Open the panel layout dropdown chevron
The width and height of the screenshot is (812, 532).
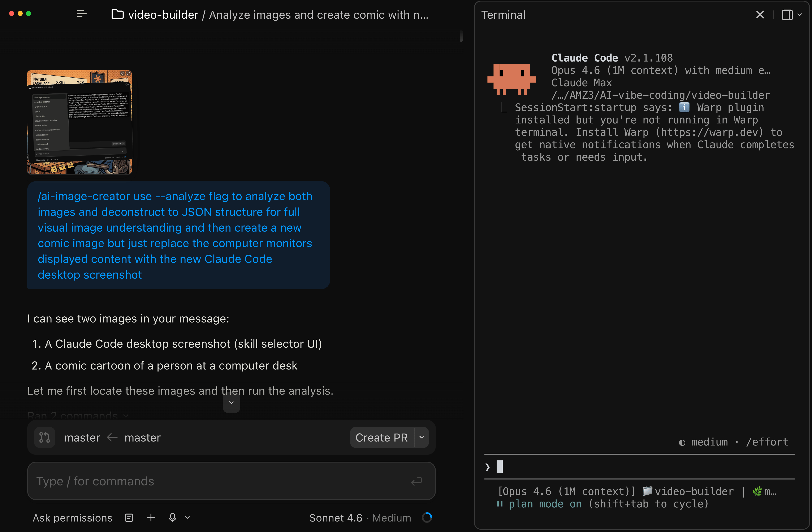tap(800, 15)
